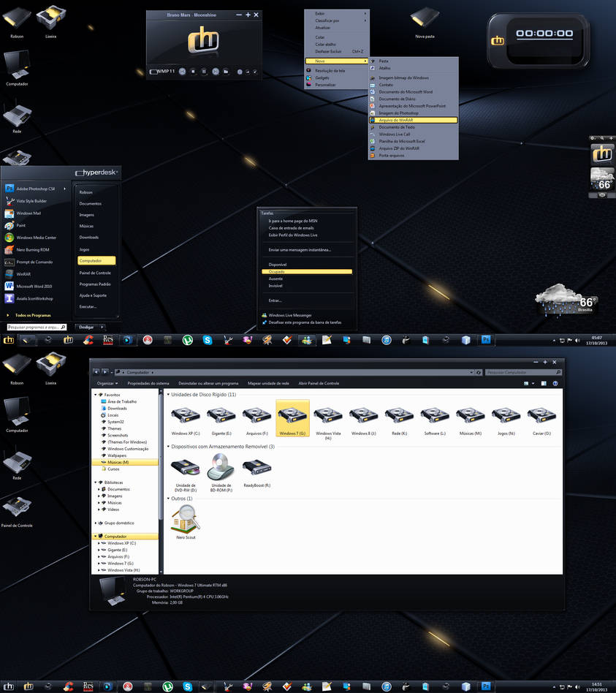This screenshot has height=693, width=616.
Task: Open Programas Padrão in start menu
Action: point(95,284)
